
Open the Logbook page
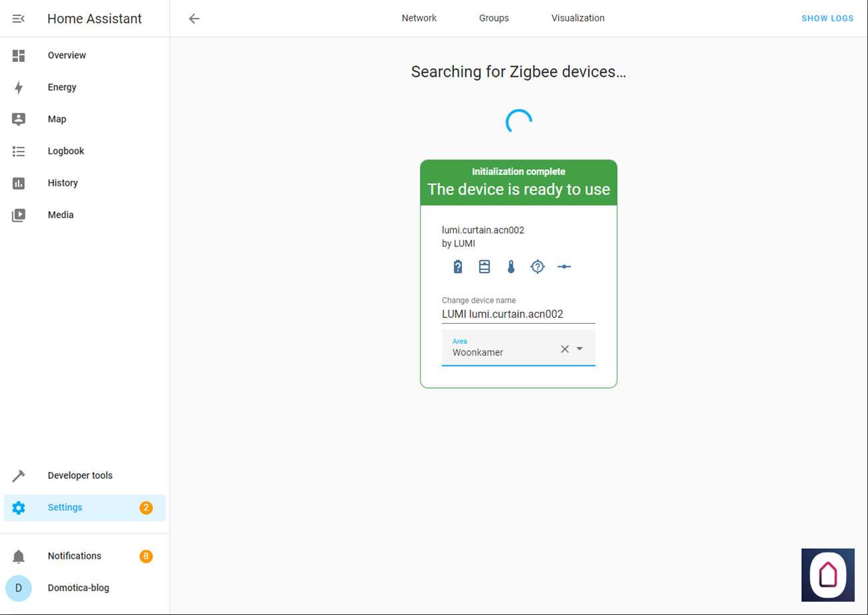coord(65,151)
